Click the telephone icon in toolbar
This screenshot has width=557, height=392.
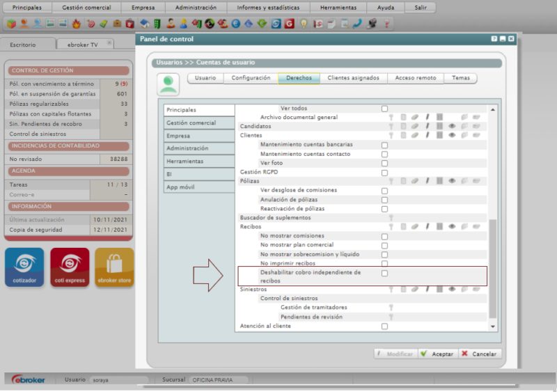(x=357, y=24)
